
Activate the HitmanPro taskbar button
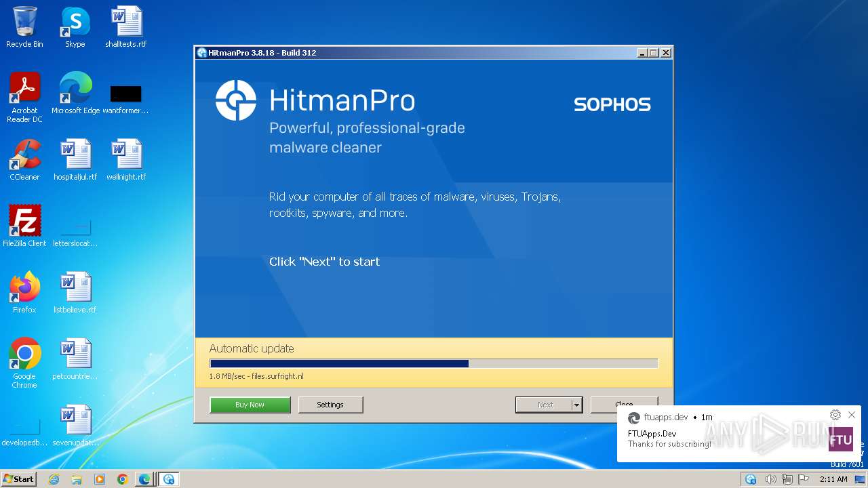tap(169, 479)
